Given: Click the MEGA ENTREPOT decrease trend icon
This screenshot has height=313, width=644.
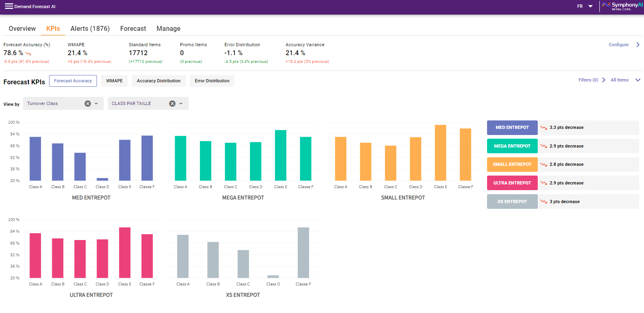Looking at the screenshot, I should pos(544,146).
